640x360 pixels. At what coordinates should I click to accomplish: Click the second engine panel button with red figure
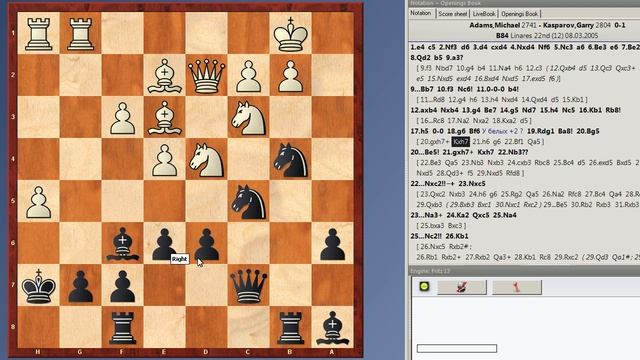pos(517,287)
